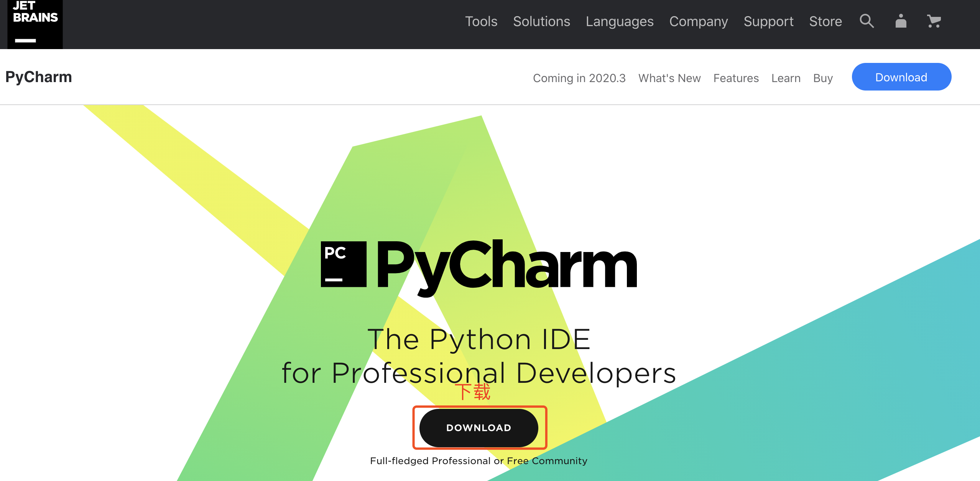The width and height of the screenshot is (980, 481).
Task: View What's New section
Action: pyautogui.click(x=669, y=78)
